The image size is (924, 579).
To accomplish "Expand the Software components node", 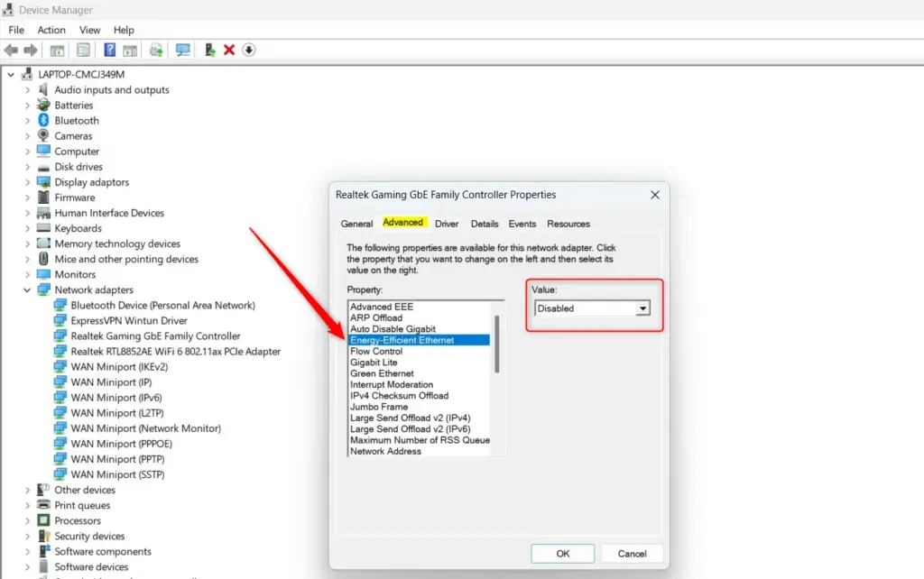I will 27,551.
